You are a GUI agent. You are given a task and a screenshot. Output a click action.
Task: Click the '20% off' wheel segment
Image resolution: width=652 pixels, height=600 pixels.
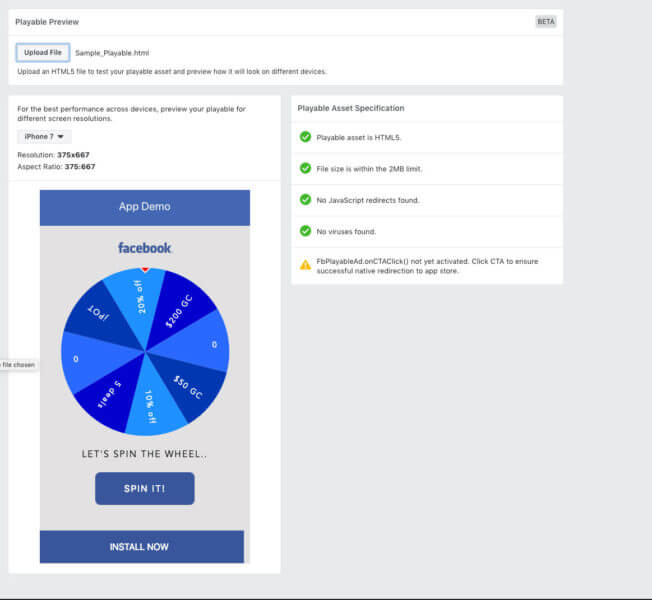click(139, 297)
